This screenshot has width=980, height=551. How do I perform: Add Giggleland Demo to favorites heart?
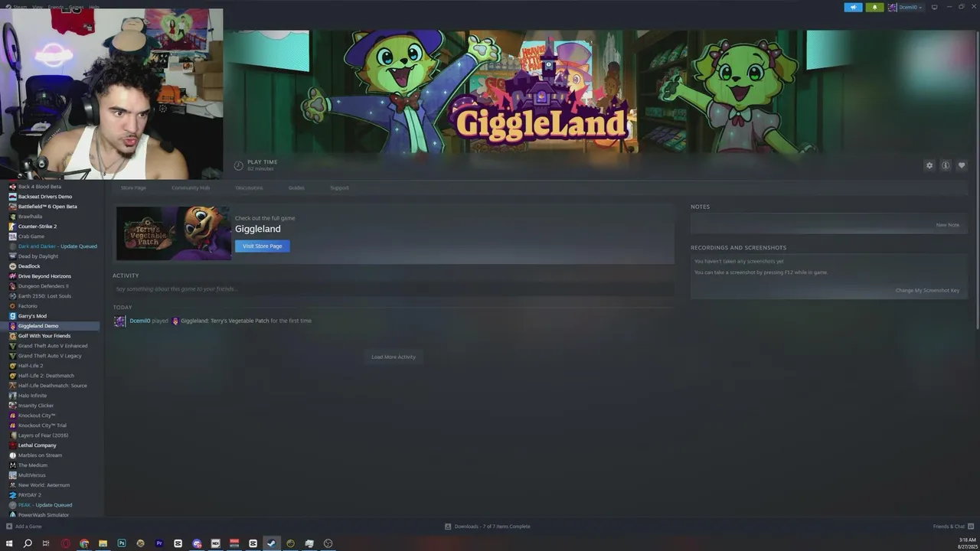click(962, 165)
